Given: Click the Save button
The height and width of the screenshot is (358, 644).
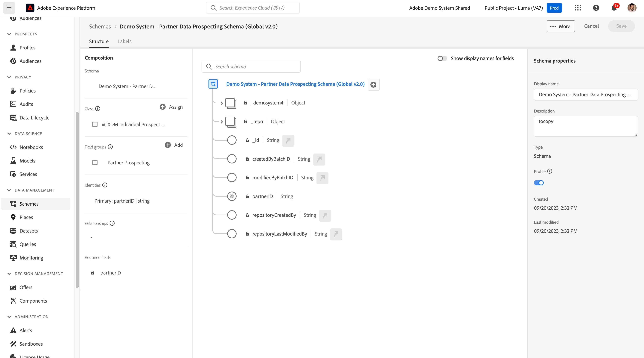Looking at the screenshot, I should click(621, 26).
